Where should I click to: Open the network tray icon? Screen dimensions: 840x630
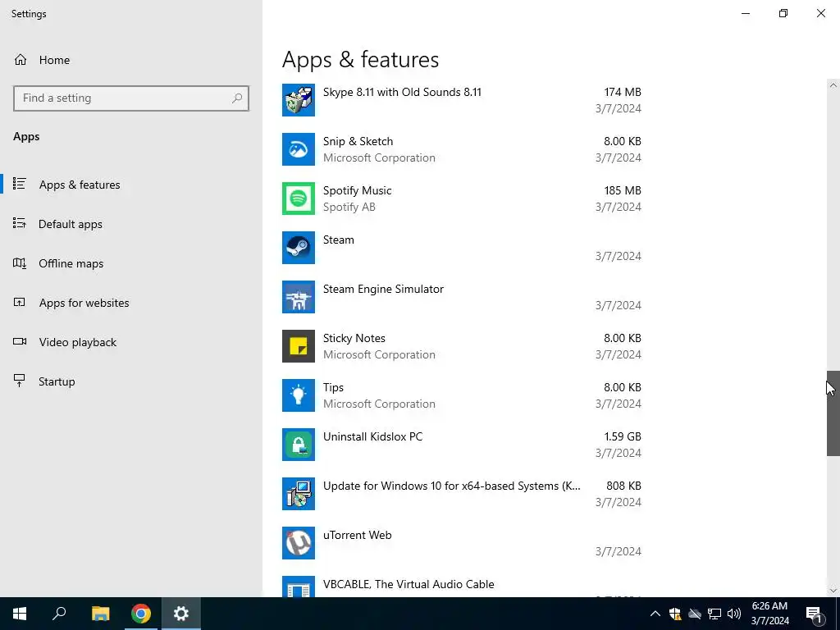point(714,614)
